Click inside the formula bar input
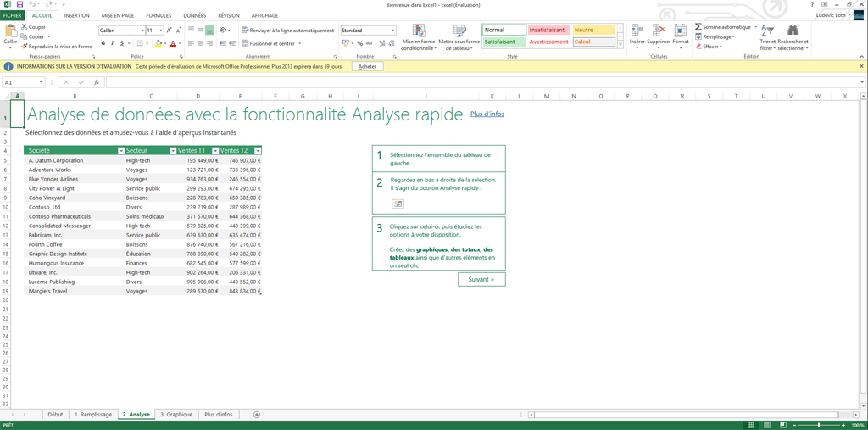Image resolution: width=868 pixels, height=430 pixels. click(x=484, y=82)
